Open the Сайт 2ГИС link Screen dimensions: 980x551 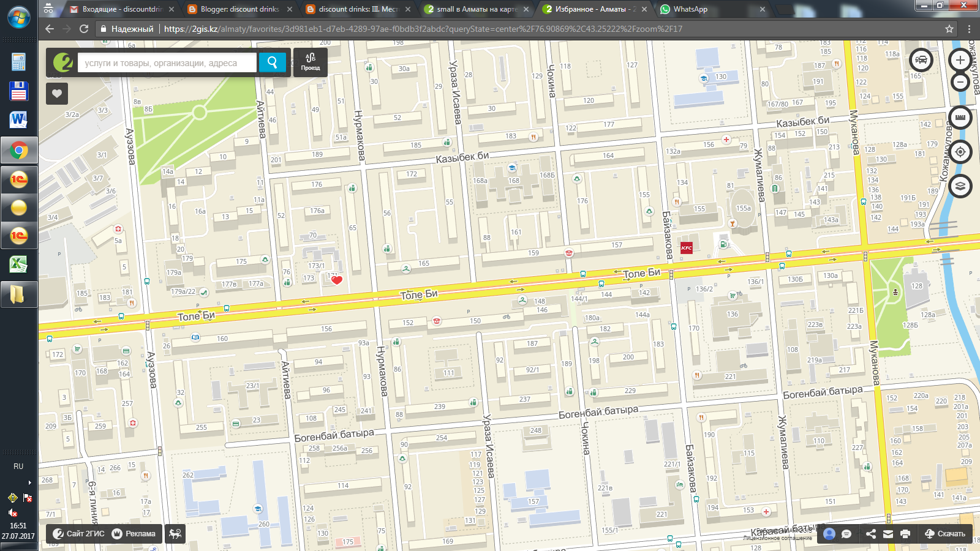(x=78, y=534)
